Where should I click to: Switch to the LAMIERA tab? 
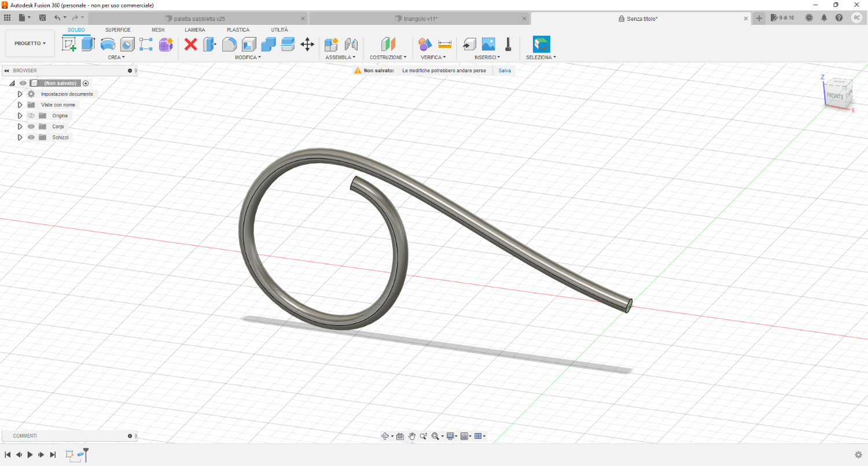[x=195, y=29]
